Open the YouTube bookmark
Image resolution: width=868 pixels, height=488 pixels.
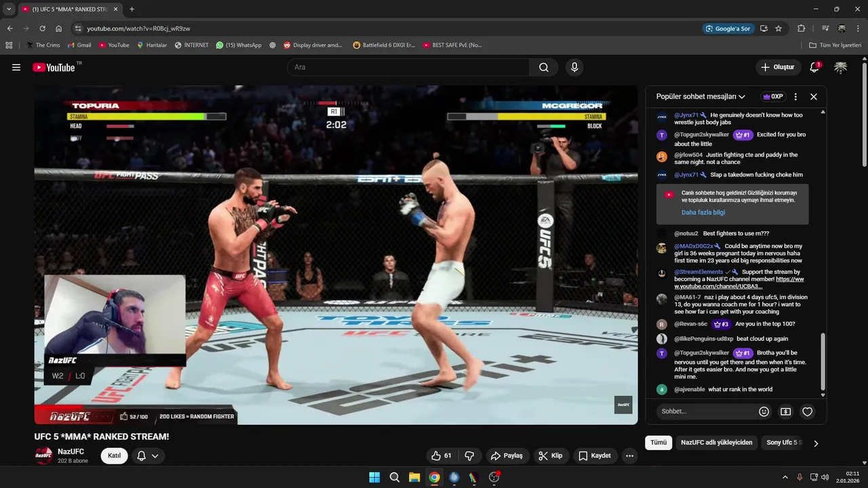(114, 45)
